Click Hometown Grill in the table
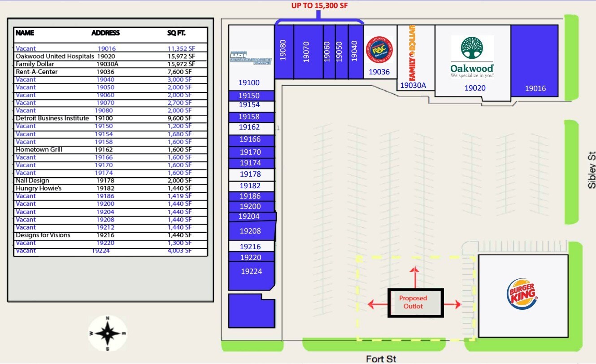Image resolution: width=596 pixels, height=364 pixels. 39,150
